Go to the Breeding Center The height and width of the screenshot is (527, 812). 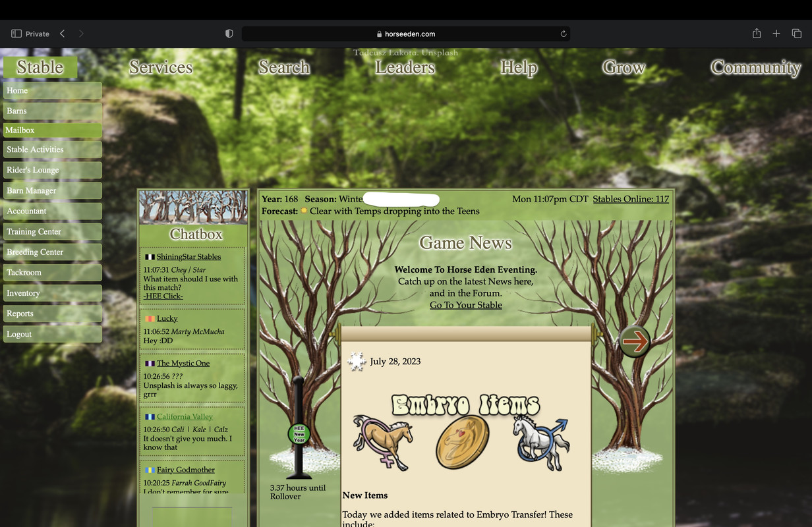click(x=53, y=252)
